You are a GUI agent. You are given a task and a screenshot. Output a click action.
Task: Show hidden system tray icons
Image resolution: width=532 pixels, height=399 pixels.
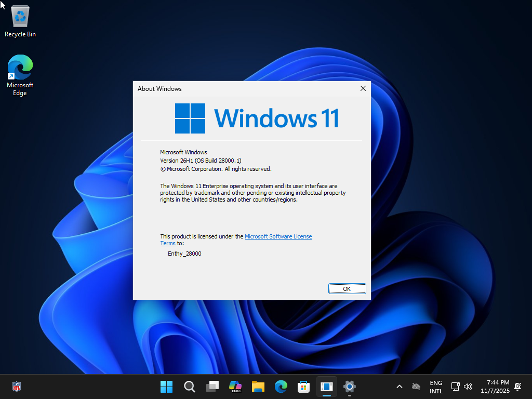click(400, 387)
